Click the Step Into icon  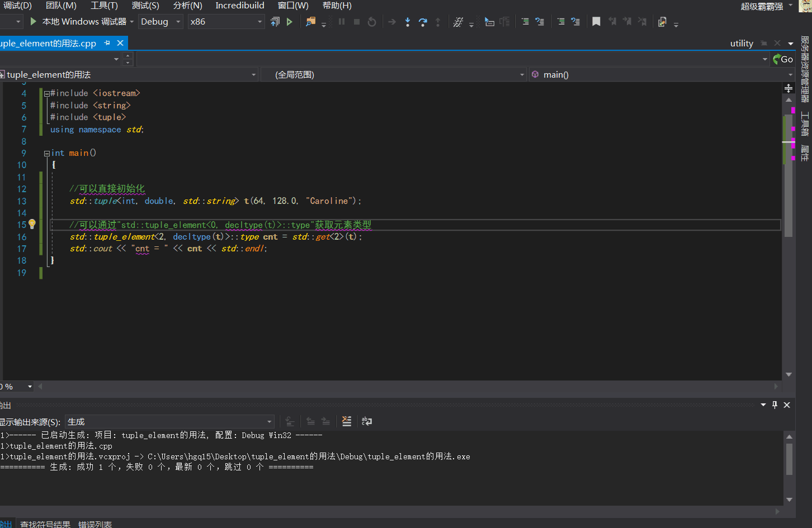(x=408, y=22)
